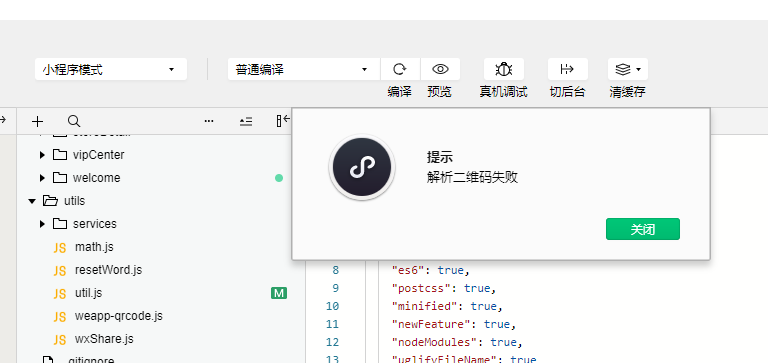Click the math.js JS file icon

tap(60, 248)
